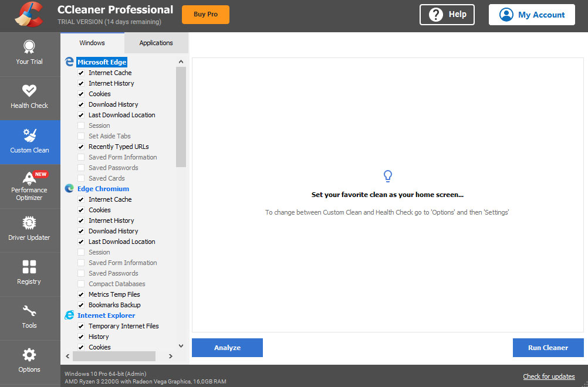The height and width of the screenshot is (387, 588).
Task: Uncheck Microsoft Edge Internet Cache
Action: click(x=81, y=73)
